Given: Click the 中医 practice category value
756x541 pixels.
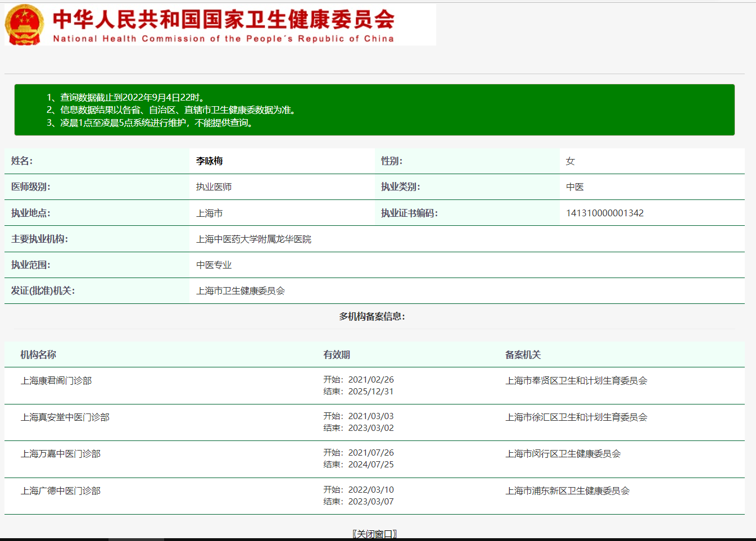Looking at the screenshot, I should 575,187.
